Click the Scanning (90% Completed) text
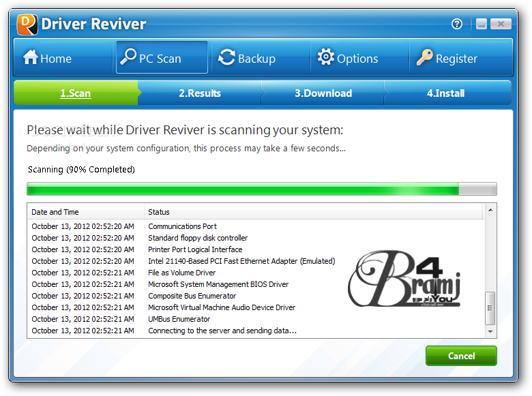532x396 pixels. click(81, 169)
